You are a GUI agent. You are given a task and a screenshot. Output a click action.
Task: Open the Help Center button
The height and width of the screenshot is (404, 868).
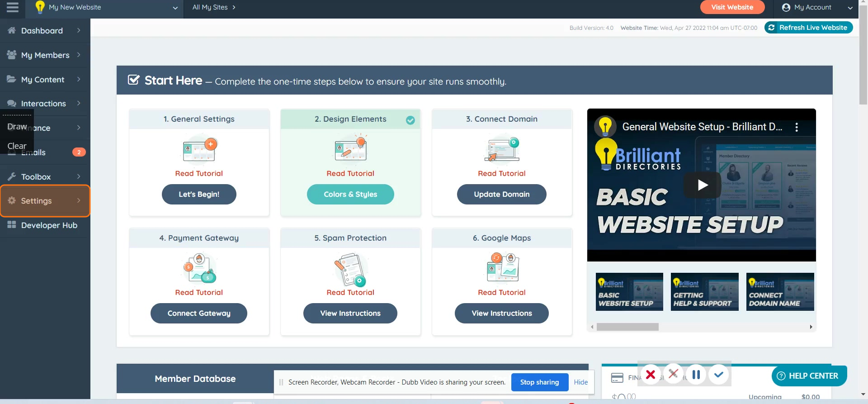[809, 376]
